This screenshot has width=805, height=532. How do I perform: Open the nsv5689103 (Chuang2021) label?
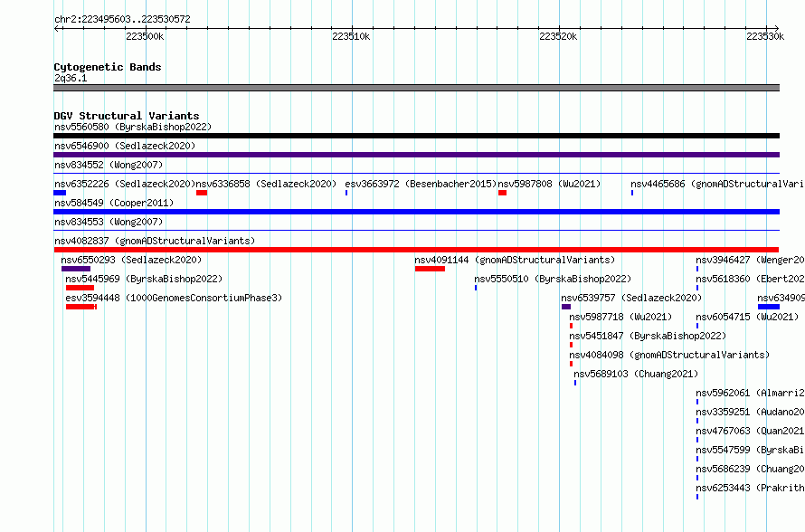tap(635, 374)
